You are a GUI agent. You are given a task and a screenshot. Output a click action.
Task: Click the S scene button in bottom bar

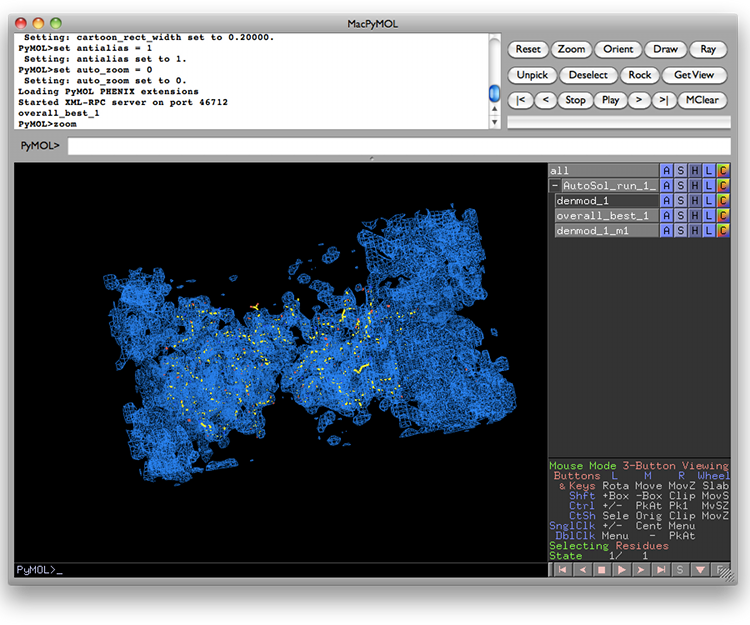680,570
